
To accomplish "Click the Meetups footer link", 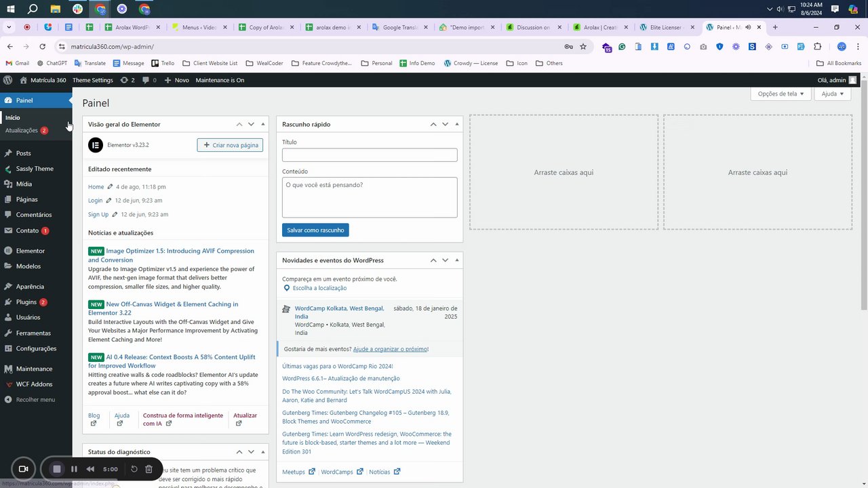I will (x=294, y=472).
